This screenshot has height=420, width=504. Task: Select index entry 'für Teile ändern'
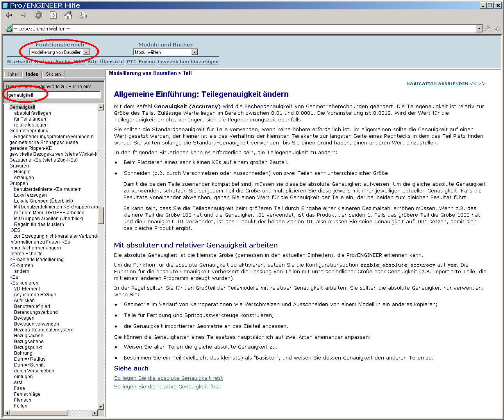[31, 119]
